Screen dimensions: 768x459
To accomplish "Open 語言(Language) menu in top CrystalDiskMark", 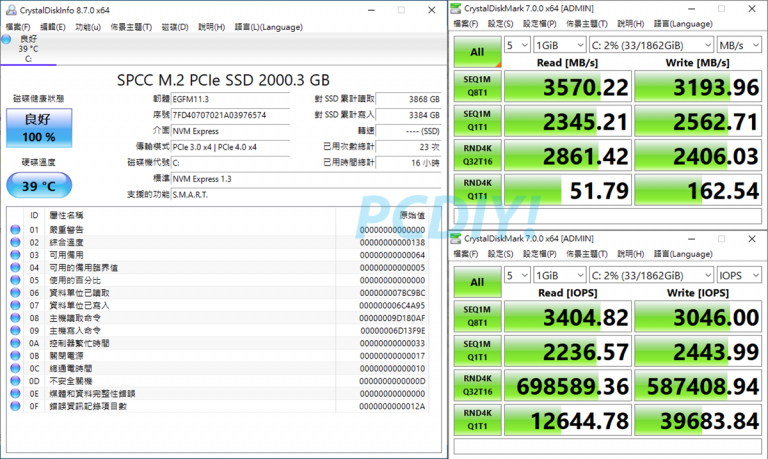I will (x=683, y=24).
